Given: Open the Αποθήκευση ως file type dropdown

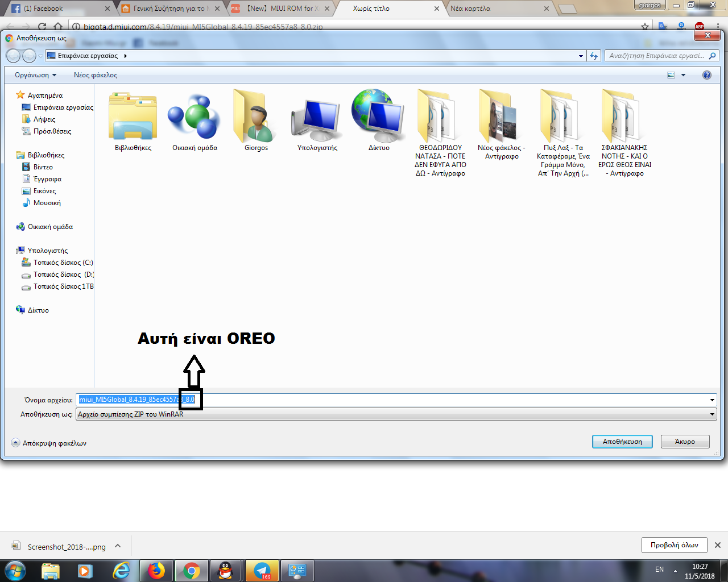Looking at the screenshot, I should coord(396,414).
